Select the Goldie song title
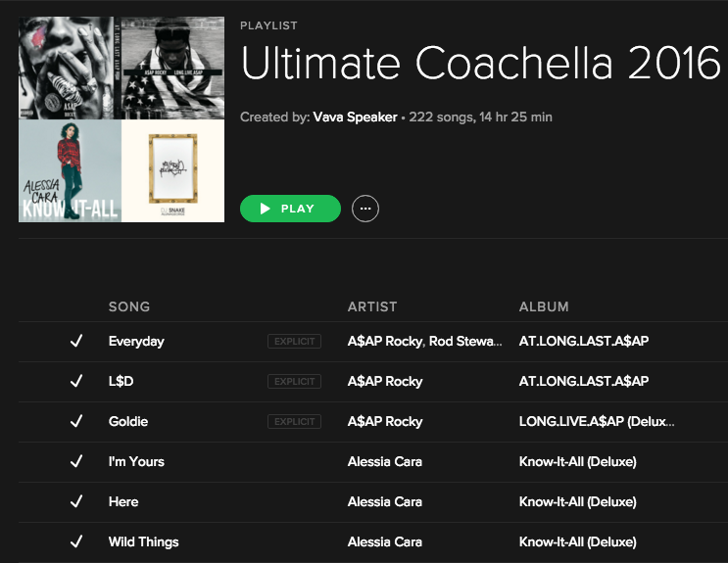 [x=128, y=421]
